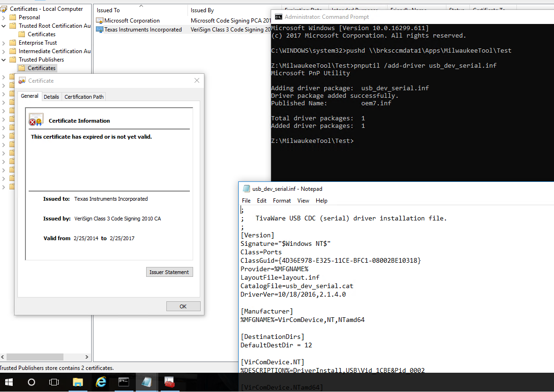The height and width of the screenshot is (392, 554).
Task: Expand Personal store node
Action: [x=4, y=17]
